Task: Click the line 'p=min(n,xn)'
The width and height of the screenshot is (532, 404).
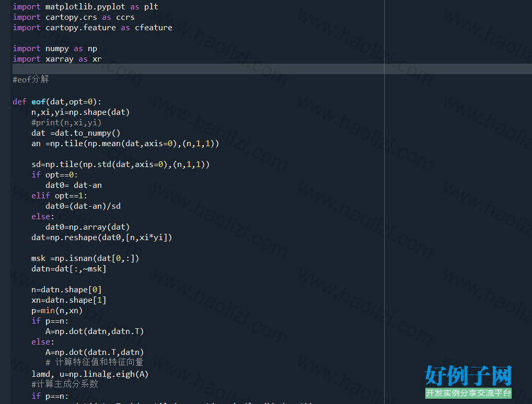Action: (x=57, y=311)
